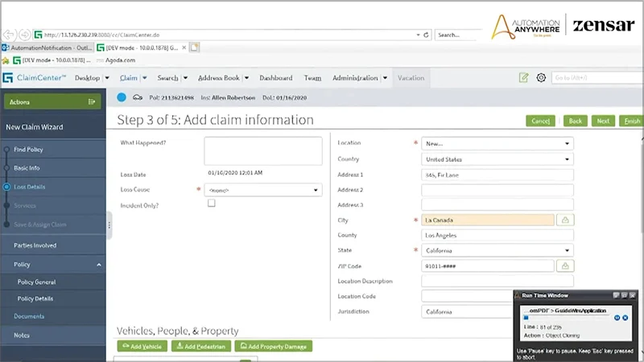
Task: Click the Add Property Damage button
Action: [x=274, y=347]
